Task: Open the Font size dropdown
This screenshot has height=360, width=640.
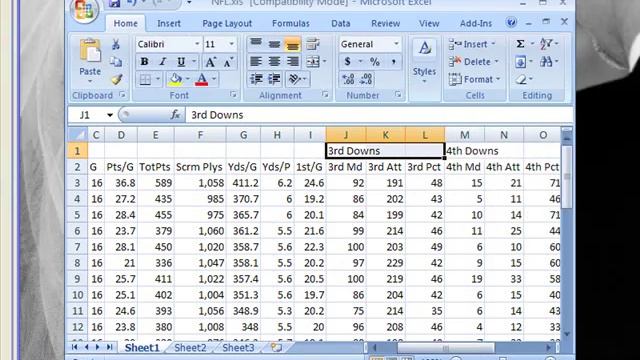Action: [231, 44]
